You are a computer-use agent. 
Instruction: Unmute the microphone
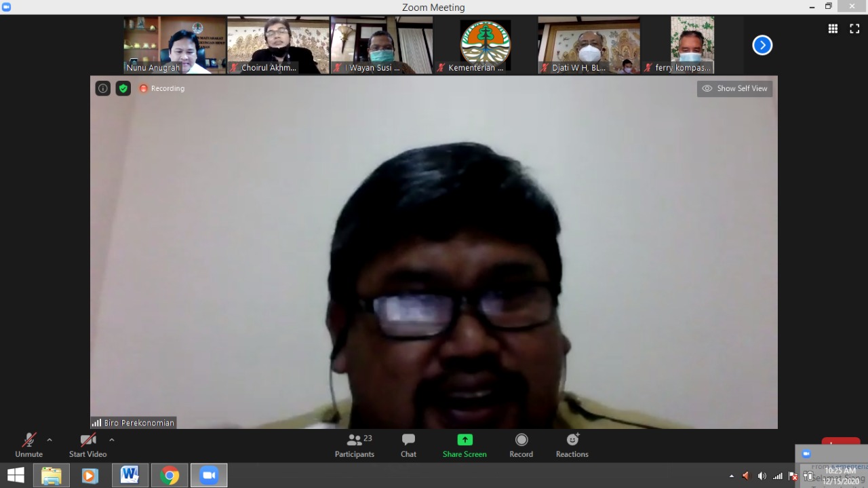coord(28,445)
